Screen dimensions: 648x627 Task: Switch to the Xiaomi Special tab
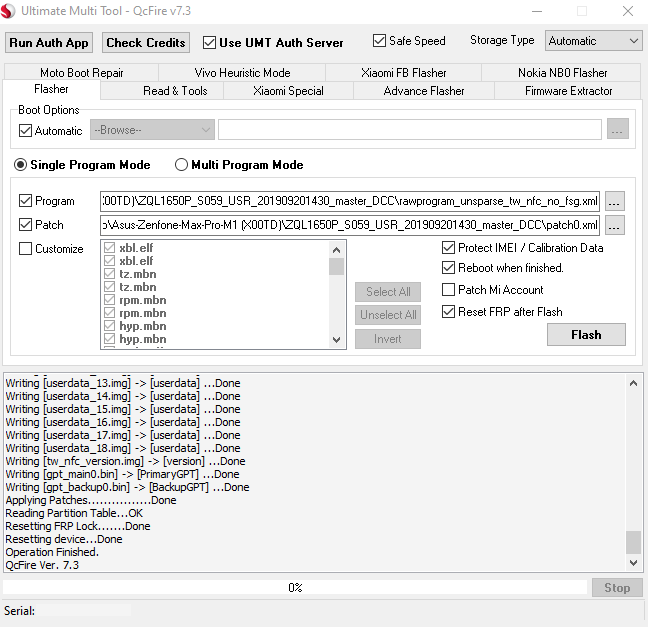(x=288, y=91)
